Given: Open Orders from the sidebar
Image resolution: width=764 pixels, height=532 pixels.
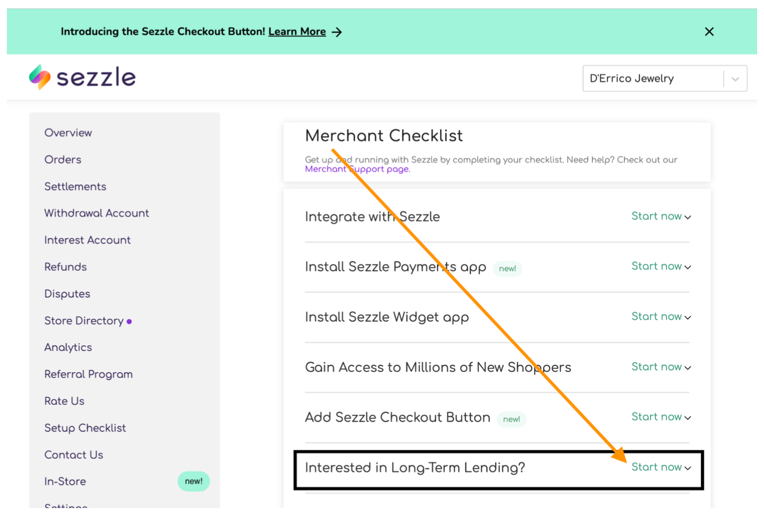Looking at the screenshot, I should [x=63, y=160].
